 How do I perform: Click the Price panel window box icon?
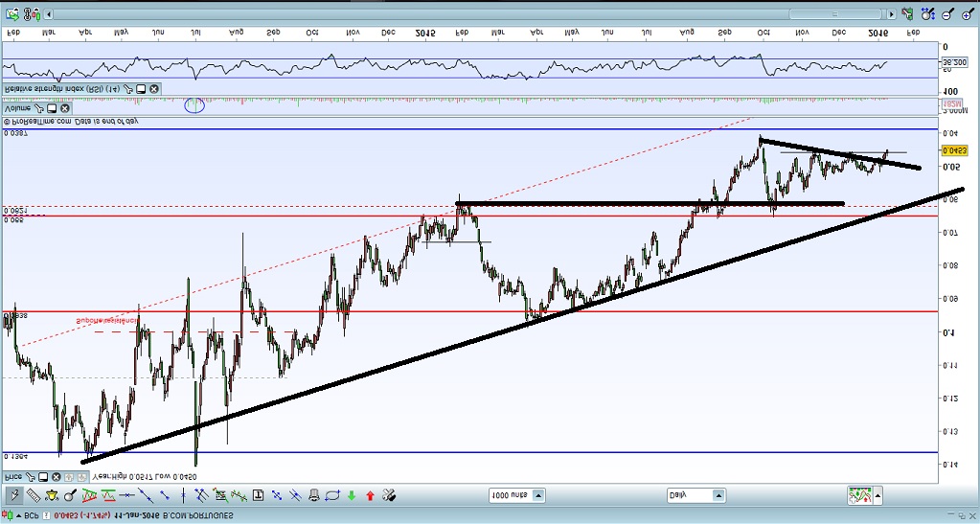point(43,477)
